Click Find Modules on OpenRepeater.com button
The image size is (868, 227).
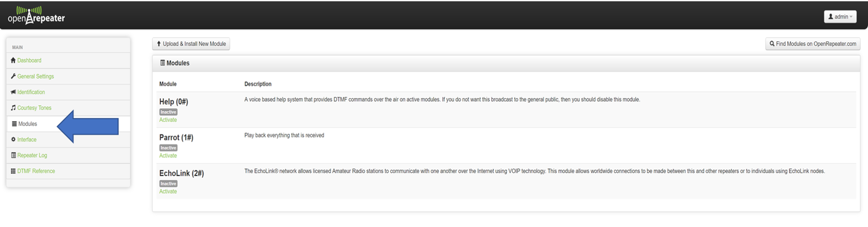[812, 44]
